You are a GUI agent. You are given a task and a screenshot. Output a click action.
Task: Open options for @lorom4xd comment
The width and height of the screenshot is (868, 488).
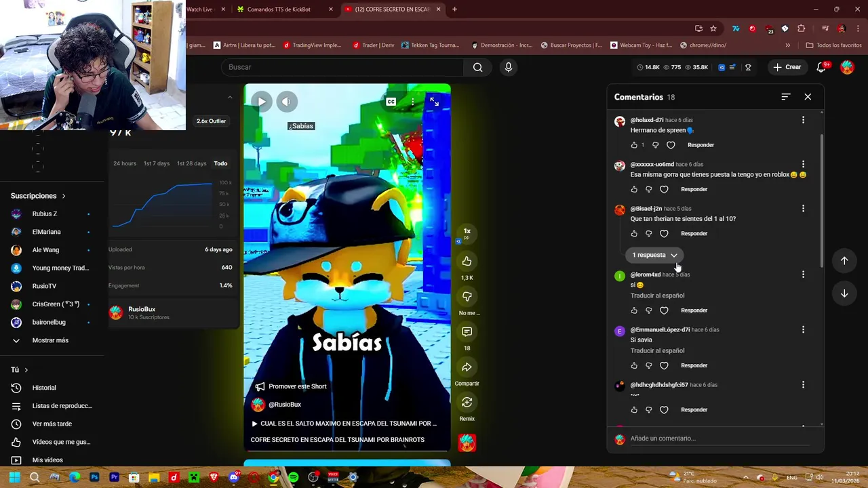click(804, 274)
